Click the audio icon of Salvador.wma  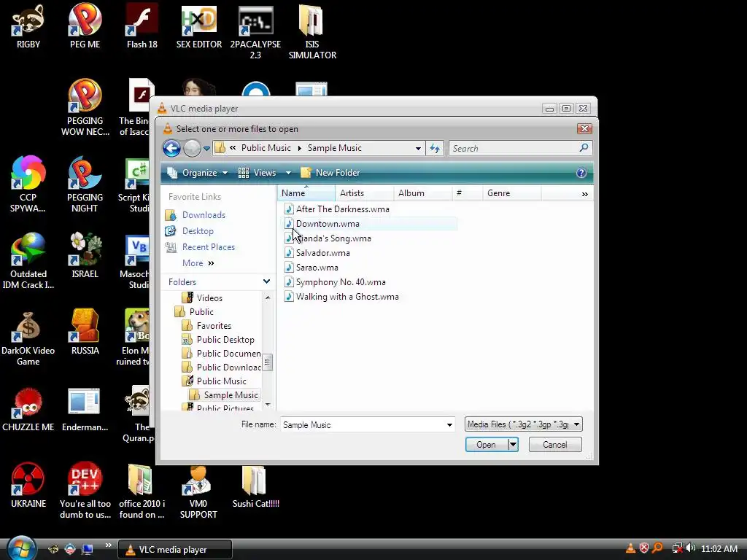[x=289, y=253]
